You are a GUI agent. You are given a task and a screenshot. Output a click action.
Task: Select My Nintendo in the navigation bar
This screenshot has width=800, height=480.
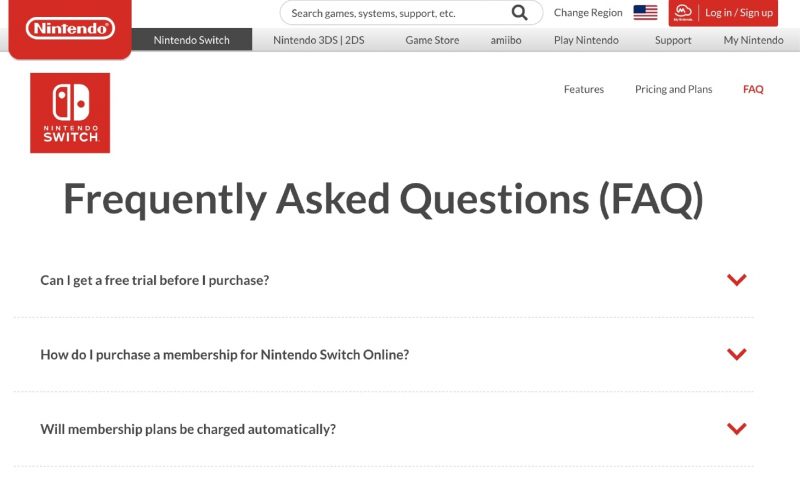point(753,40)
